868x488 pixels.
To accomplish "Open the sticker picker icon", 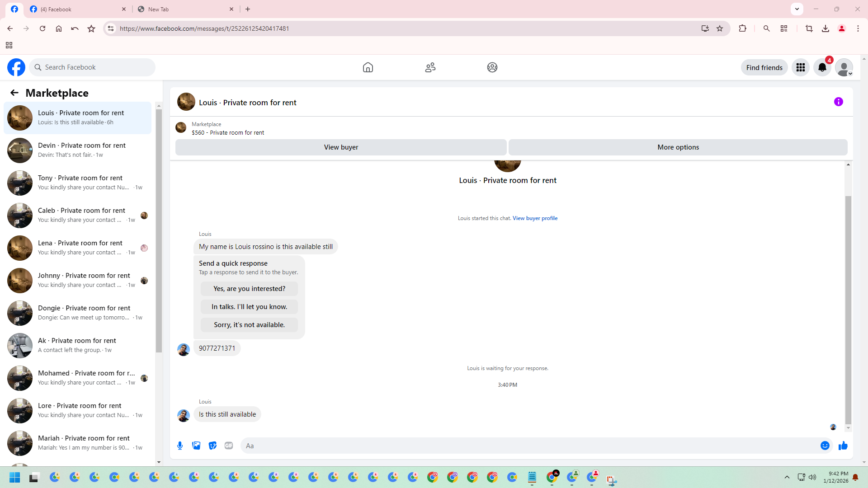I will coord(212,446).
